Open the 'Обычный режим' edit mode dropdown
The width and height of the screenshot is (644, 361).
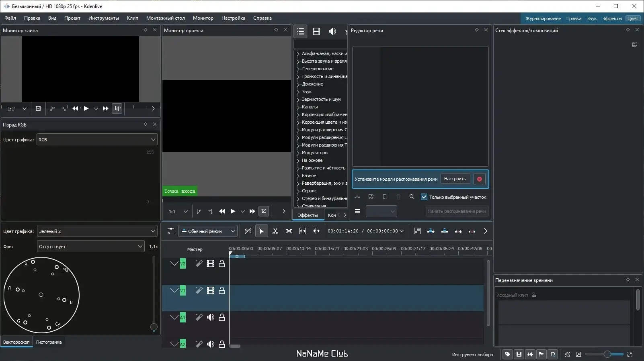click(208, 231)
